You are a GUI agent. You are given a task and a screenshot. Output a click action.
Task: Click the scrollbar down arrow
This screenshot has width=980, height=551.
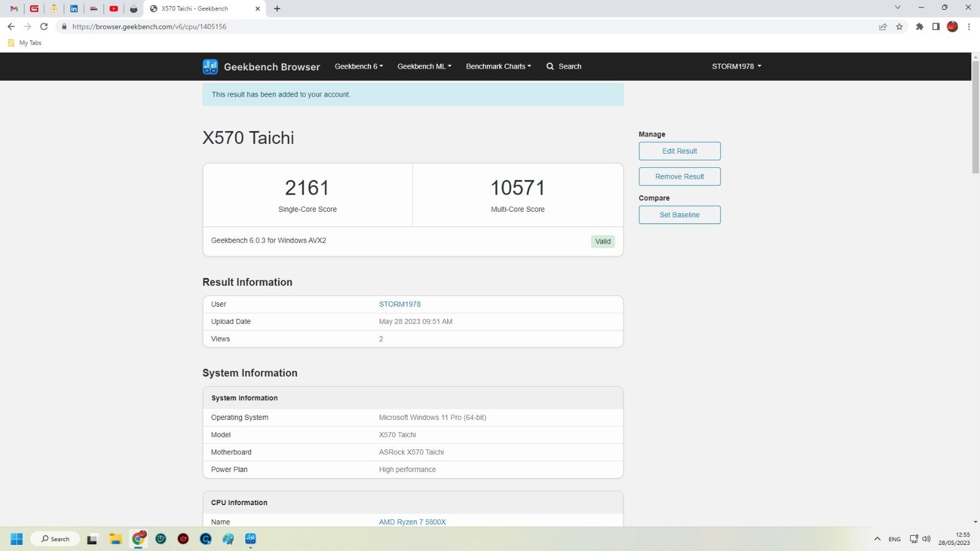(x=975, y=522)
